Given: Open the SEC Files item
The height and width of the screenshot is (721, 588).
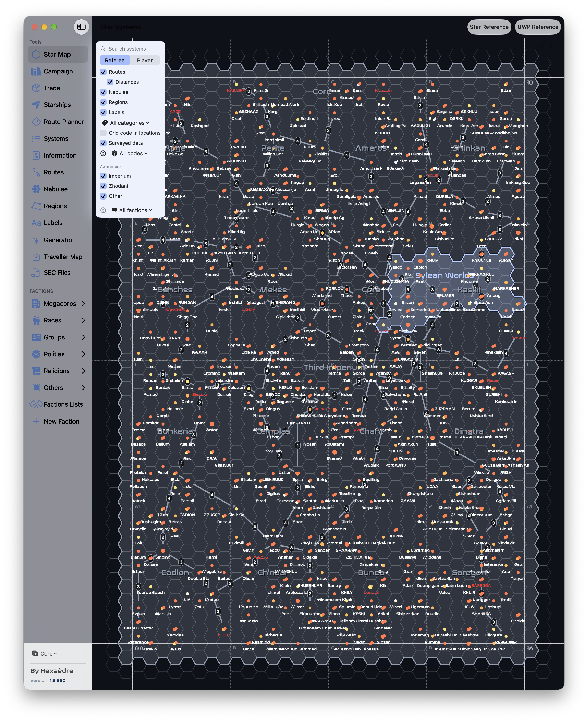Looking at the screenshot, I should click(58, 273).
